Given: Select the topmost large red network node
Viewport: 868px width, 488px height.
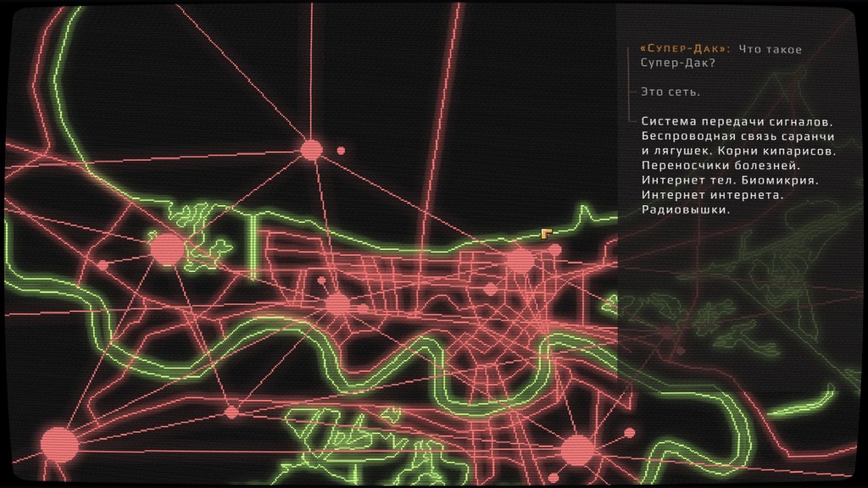Looking at the screenshot, I should (311, 149).
